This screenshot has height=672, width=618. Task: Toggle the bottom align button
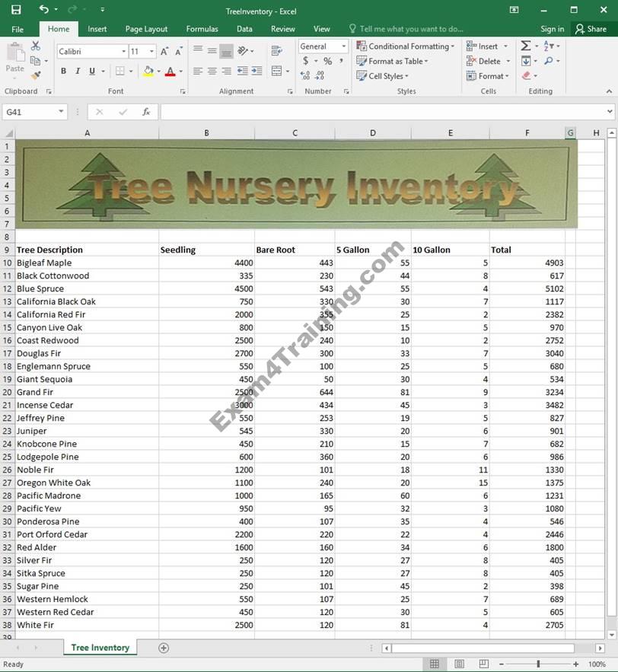[226, 51]
